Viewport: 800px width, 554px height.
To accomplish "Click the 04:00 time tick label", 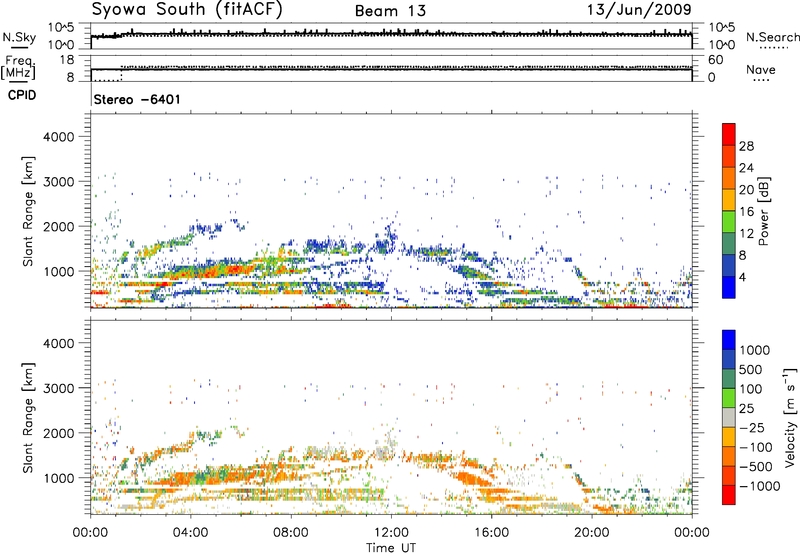I will click(x=190, y=533).
